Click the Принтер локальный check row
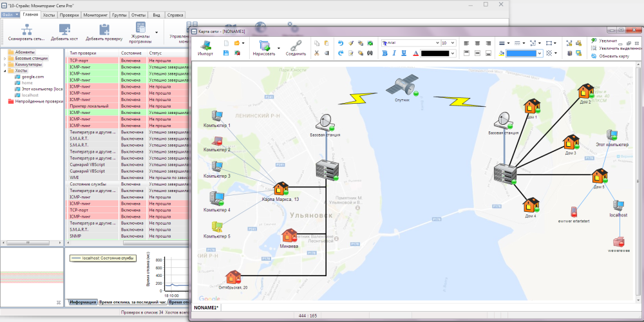This screenshot has height=322, width=644. [128, 106]
